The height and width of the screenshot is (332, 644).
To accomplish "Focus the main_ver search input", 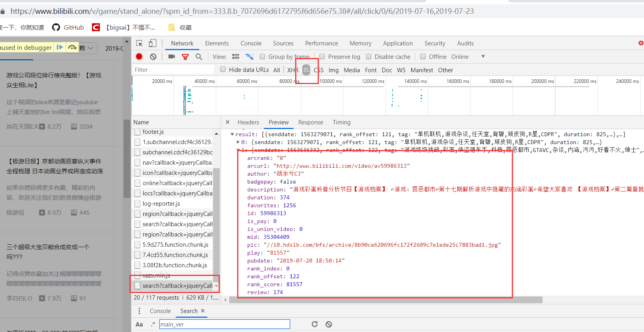I will click(225, 324).
